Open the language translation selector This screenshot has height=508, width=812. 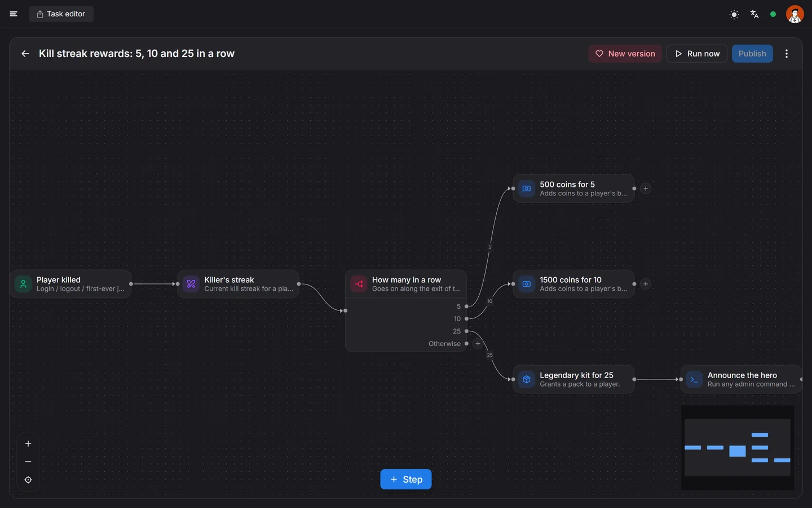[x=754, y=15]
